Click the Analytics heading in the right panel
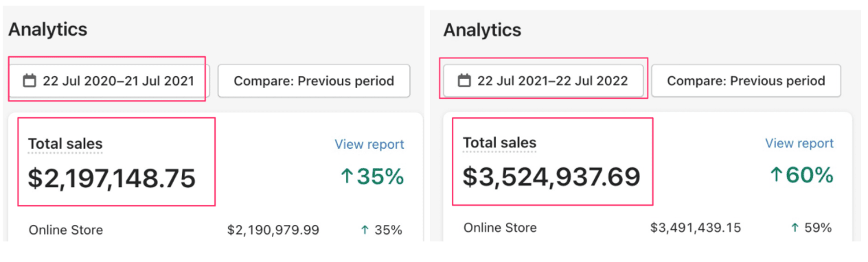868x262 pixels. (x=482, y=30)
